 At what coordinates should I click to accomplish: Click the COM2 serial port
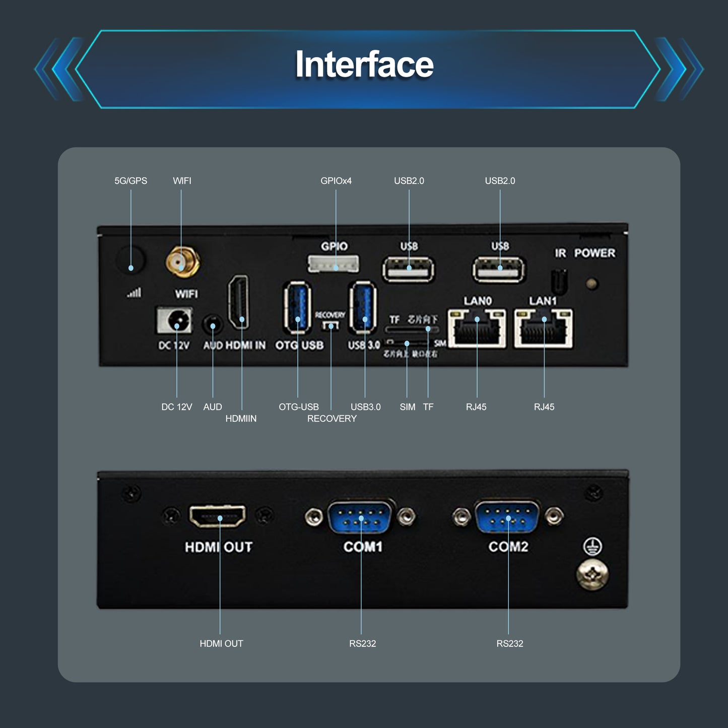tap(507, 516)
